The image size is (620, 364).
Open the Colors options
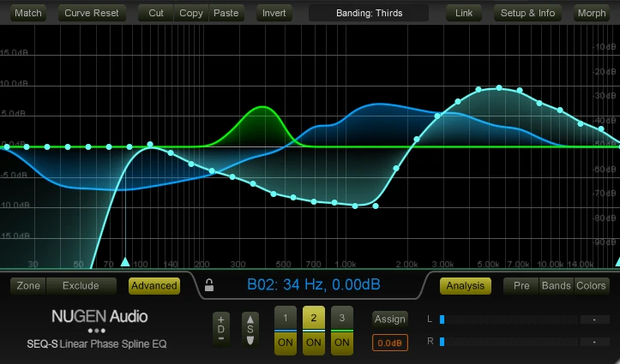[x=591, y=286]
